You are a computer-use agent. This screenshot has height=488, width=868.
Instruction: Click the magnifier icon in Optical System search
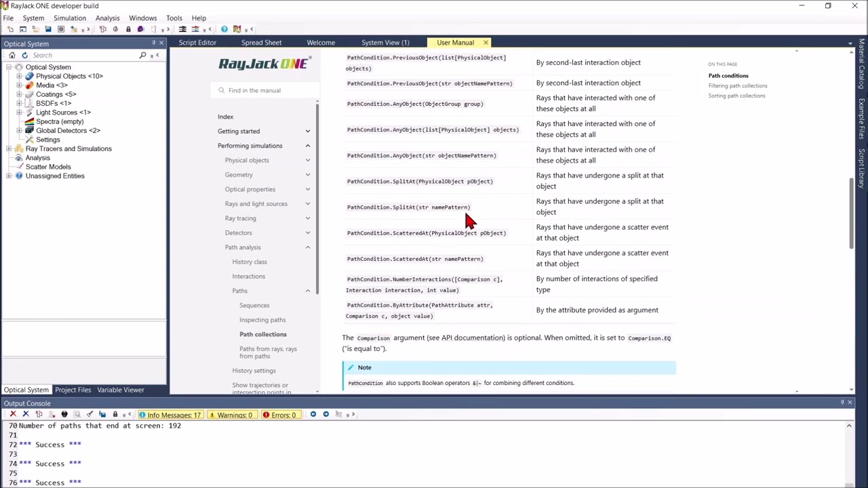pos(142,55)
